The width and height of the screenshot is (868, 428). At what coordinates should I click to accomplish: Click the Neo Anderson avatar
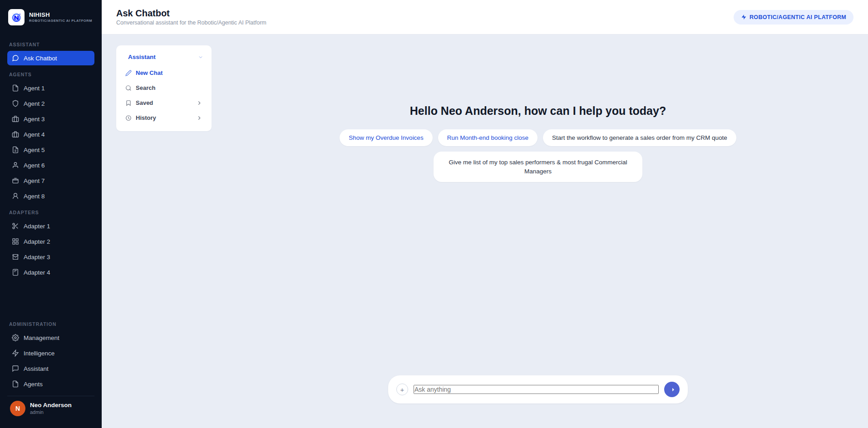(x=18, y=408)
